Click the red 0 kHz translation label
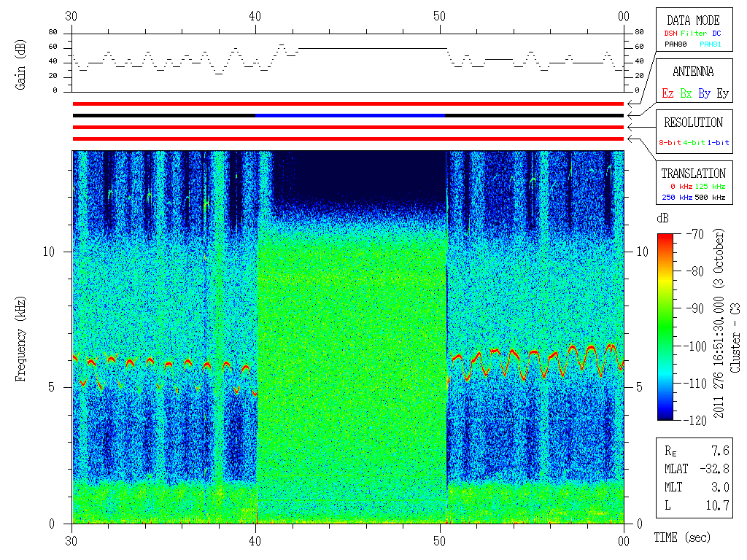Image resolution: width=747 pixels, height=560 pixels. point(681,187)
